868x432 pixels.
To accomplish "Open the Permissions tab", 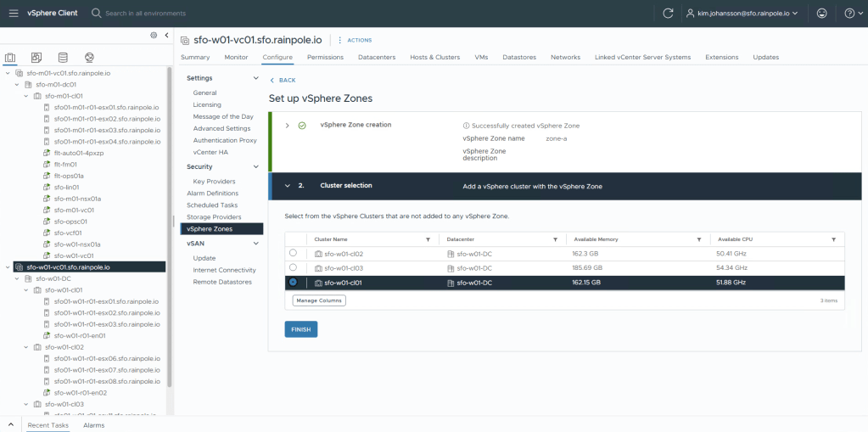I will [325, 57].
